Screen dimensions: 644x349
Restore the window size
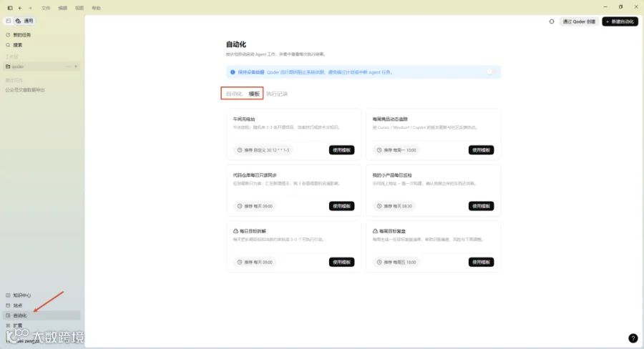(x=620, y=7)
